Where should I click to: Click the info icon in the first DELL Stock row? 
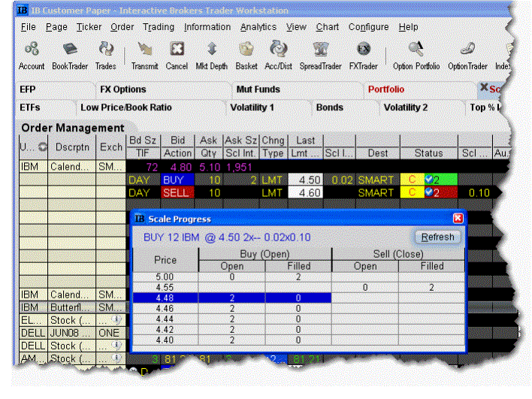[x=116, y=346]
